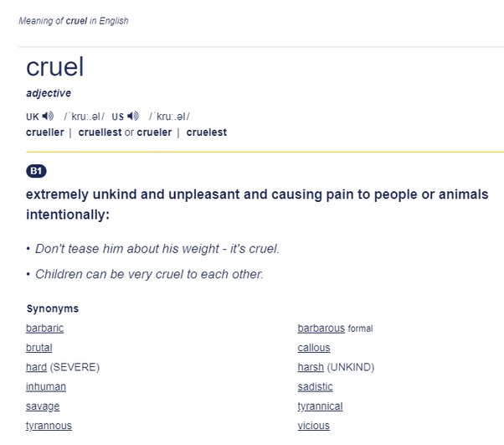Visit the vicious synonym entry
This screenshot has width=504, height=445.
(x=314, y=426)
